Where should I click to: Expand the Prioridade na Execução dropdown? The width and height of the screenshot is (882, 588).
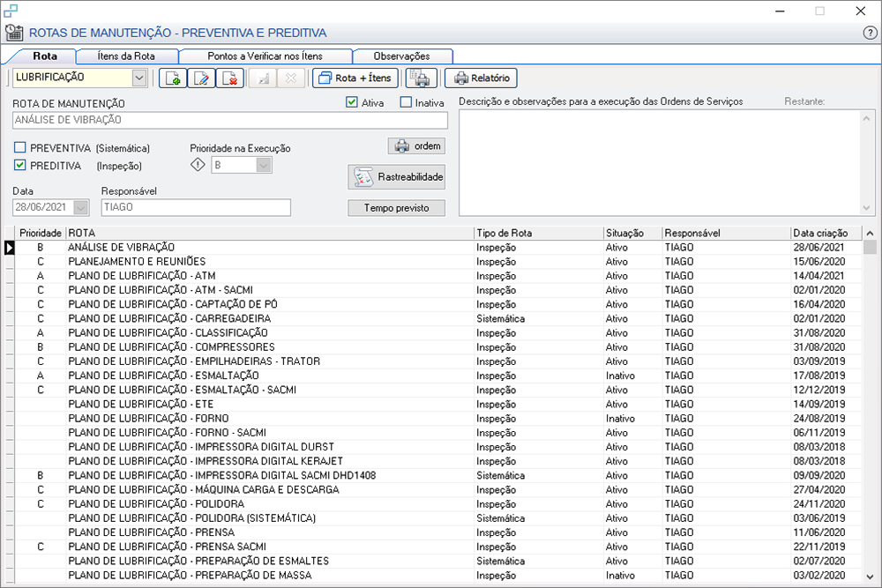coord(264,165)
